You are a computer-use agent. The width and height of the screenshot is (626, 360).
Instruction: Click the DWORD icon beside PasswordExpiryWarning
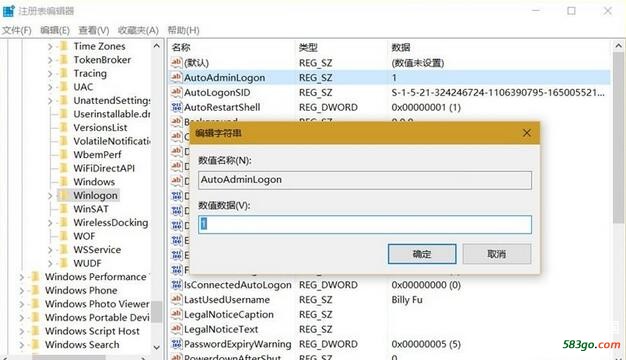click(176, 344)
